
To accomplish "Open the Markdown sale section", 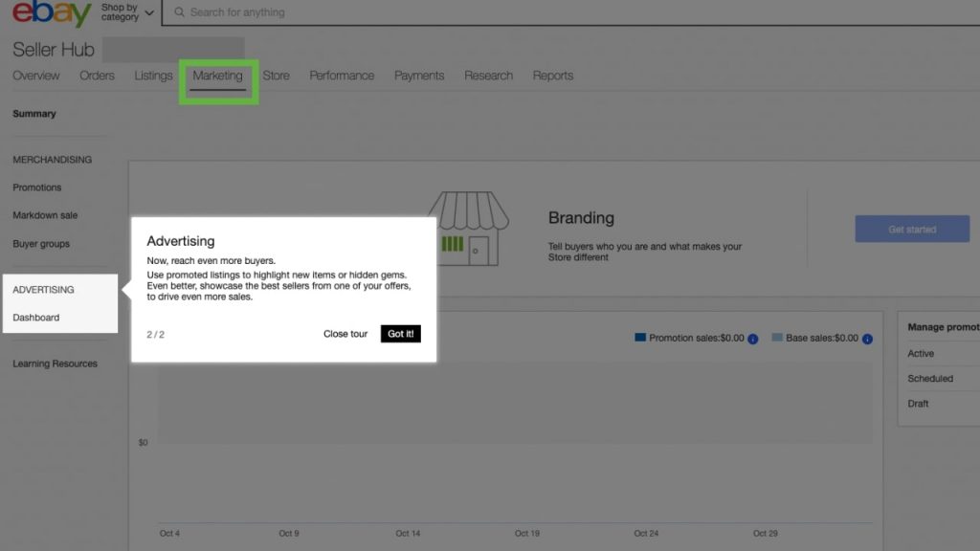I will 47,215.
